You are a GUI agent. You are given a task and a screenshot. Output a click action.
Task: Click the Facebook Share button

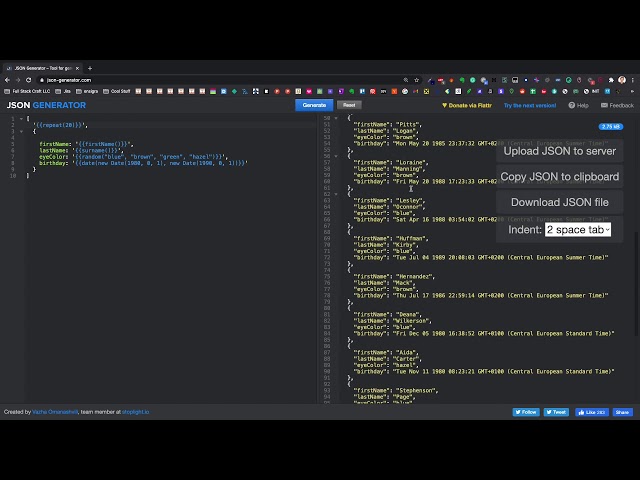point(622,412)
